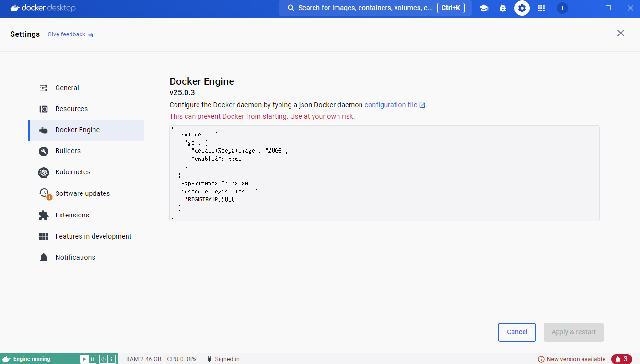Click the General sliders icon

pos(44,88)
